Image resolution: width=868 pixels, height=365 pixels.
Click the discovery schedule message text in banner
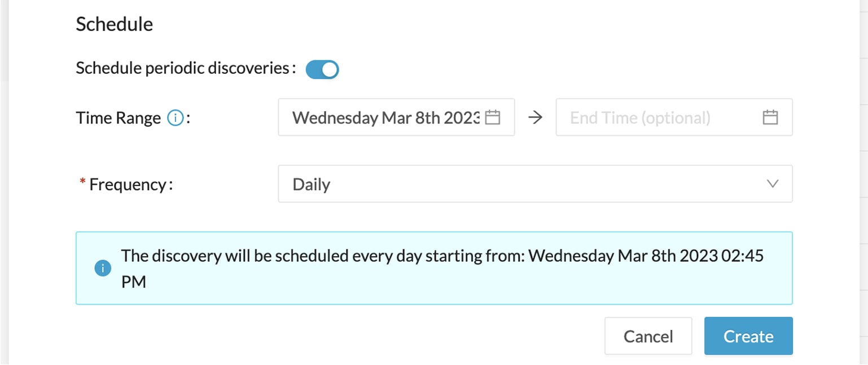pyautogui.click(x=442, y=269)
